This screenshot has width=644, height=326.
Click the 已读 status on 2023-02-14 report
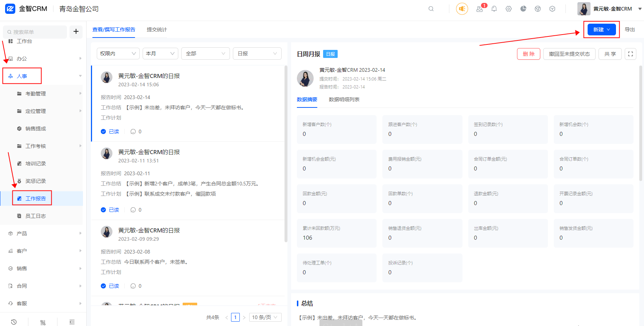point(110,131)
